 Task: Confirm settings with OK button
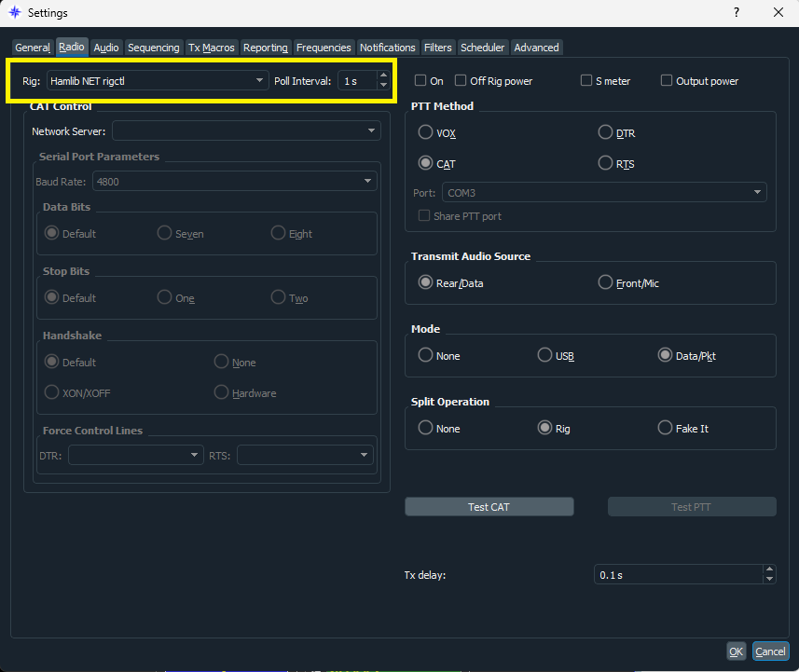pyautogui.click(x=736, y=651)
